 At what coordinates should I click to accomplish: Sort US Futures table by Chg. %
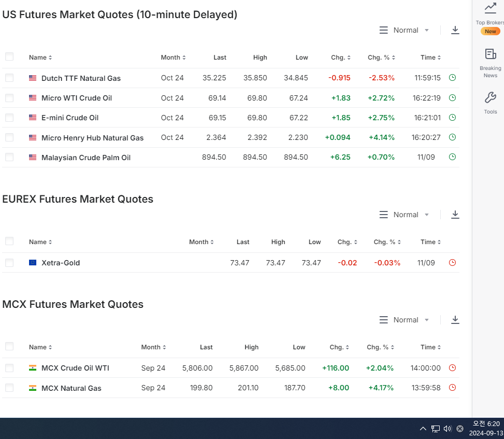point(382,58)
